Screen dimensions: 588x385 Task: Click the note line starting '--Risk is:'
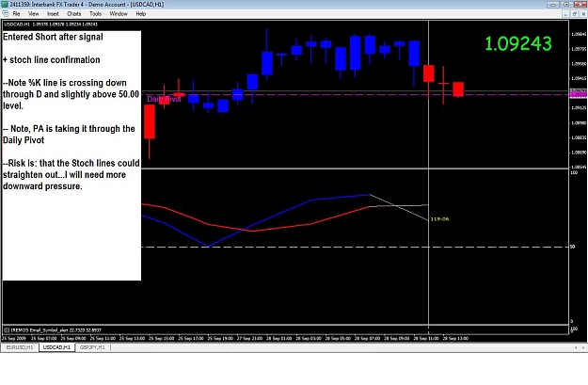click(72, 163)
